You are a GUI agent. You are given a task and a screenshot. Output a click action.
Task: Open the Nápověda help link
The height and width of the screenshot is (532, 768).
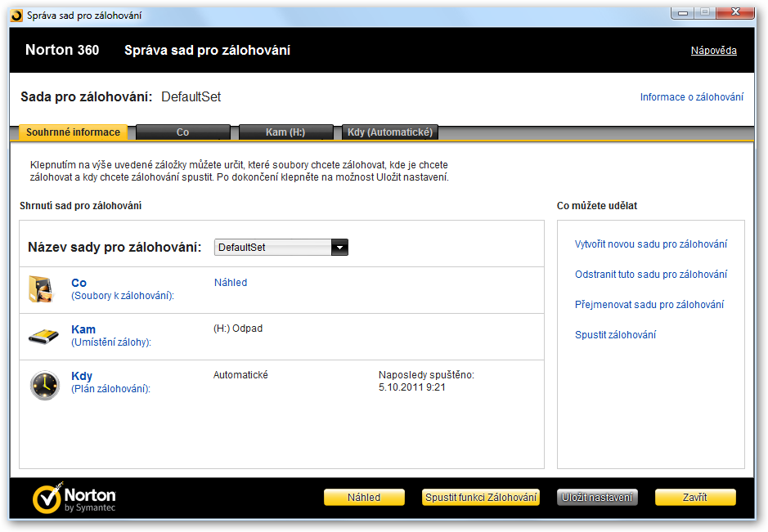714,51
